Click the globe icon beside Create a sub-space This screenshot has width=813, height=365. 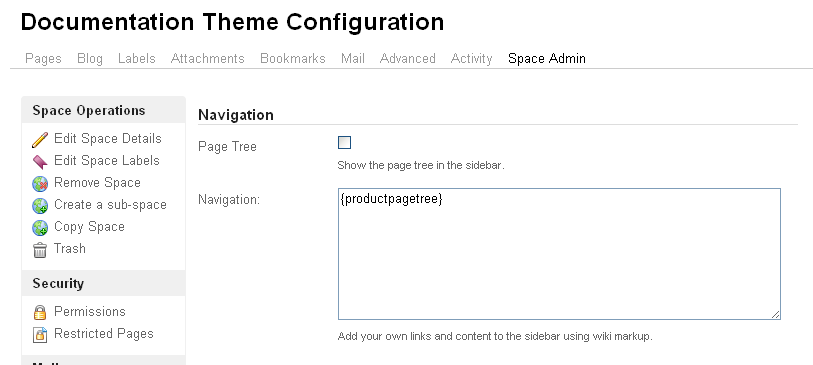(x=40, y=206)
